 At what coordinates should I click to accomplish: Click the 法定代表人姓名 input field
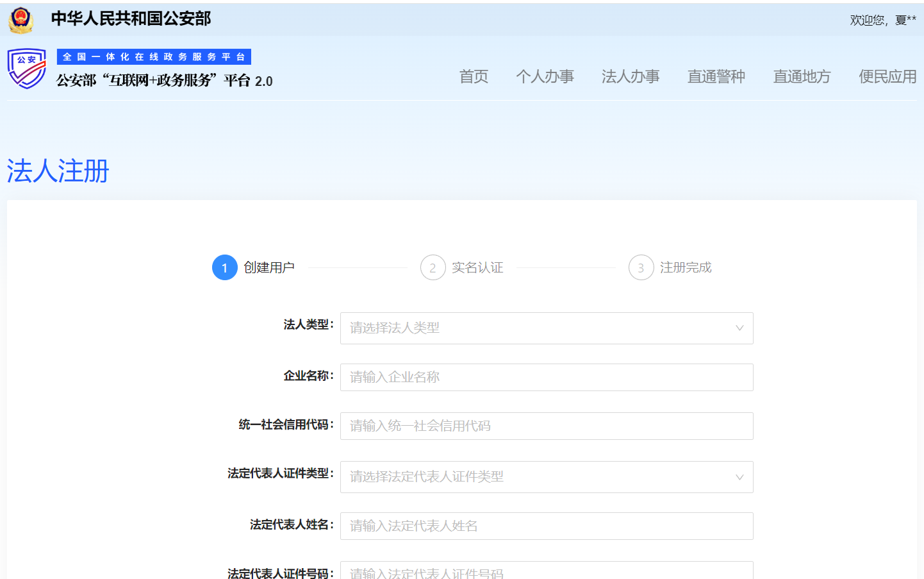click(x=546, y=526)
